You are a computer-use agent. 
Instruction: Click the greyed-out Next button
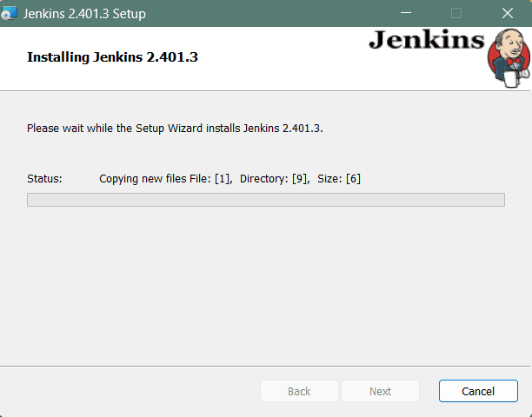tap(380, 391)
